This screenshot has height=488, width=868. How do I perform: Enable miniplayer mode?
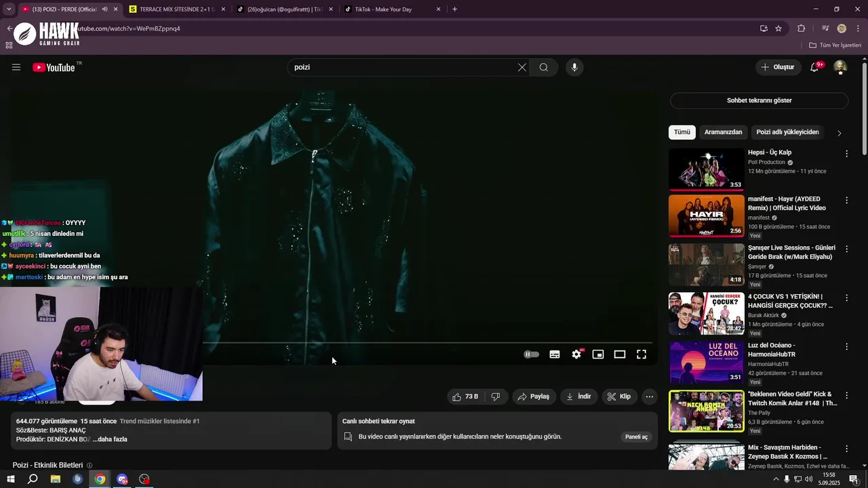(598, 354)
